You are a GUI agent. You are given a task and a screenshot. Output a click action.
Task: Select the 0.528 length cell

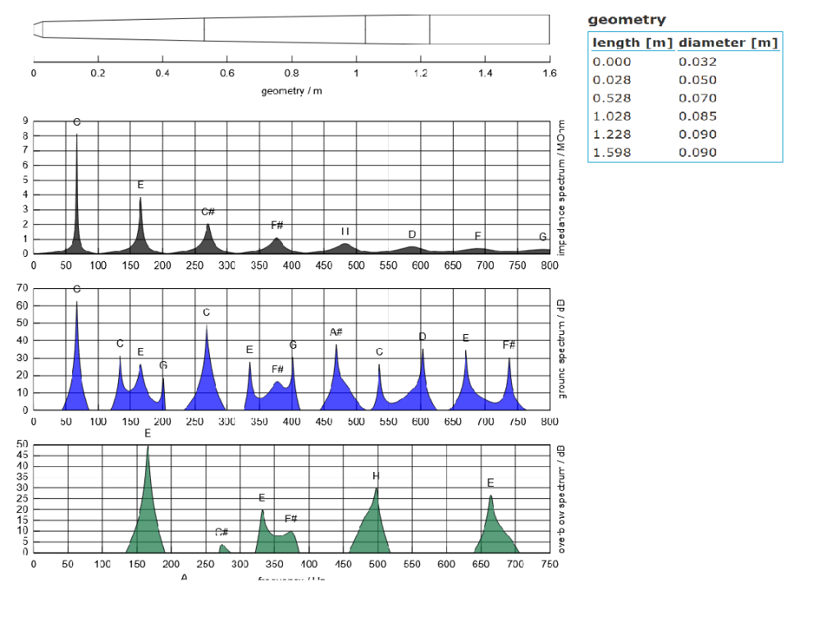(x=612, y=98)
